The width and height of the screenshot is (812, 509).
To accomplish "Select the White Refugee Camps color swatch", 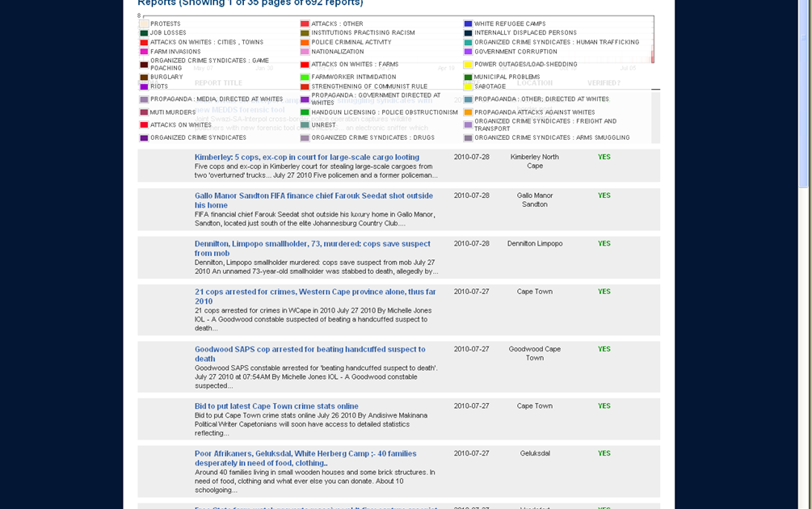I will coord(468,23).
